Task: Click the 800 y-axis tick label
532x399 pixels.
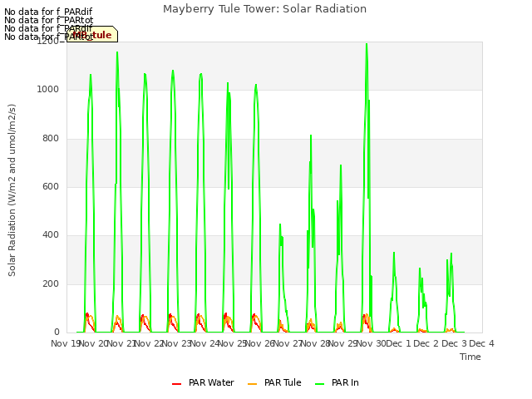Action: [51, 139]
